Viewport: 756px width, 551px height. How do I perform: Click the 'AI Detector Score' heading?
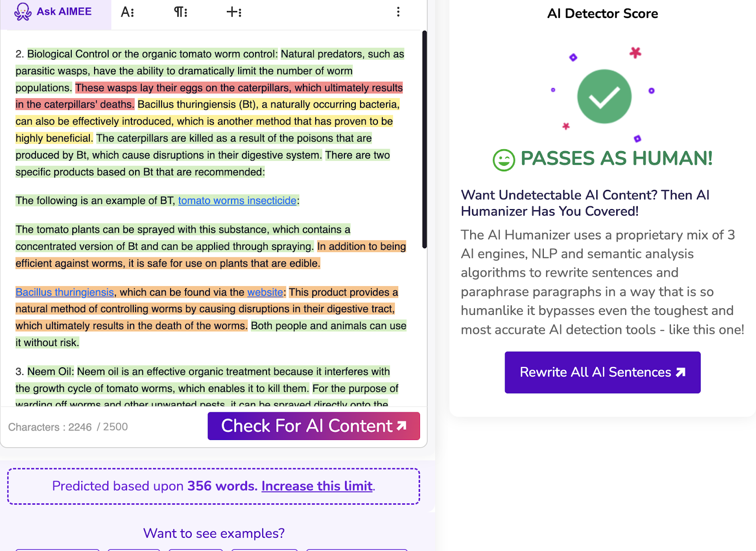[x=602, y=14]
